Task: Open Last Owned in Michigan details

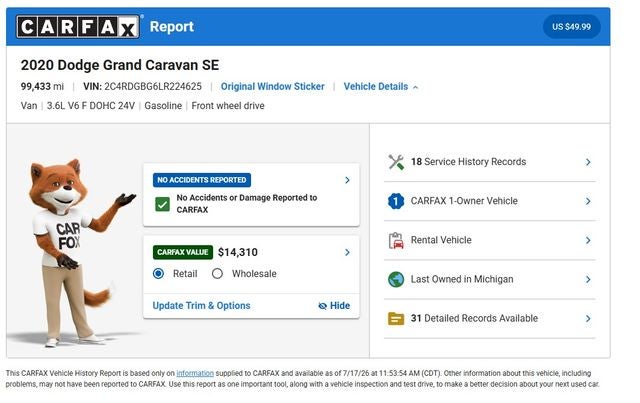Action: click(x=489, y=280)
